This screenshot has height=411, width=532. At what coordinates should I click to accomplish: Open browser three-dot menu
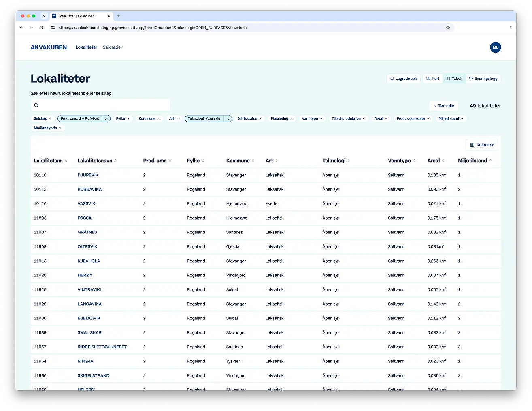pos(510,28)
